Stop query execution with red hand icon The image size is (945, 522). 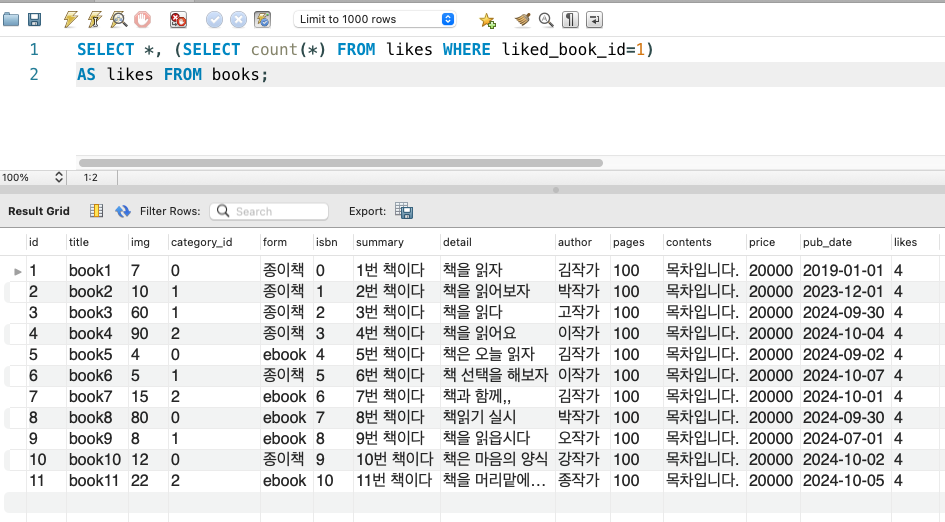coord(142,19)
